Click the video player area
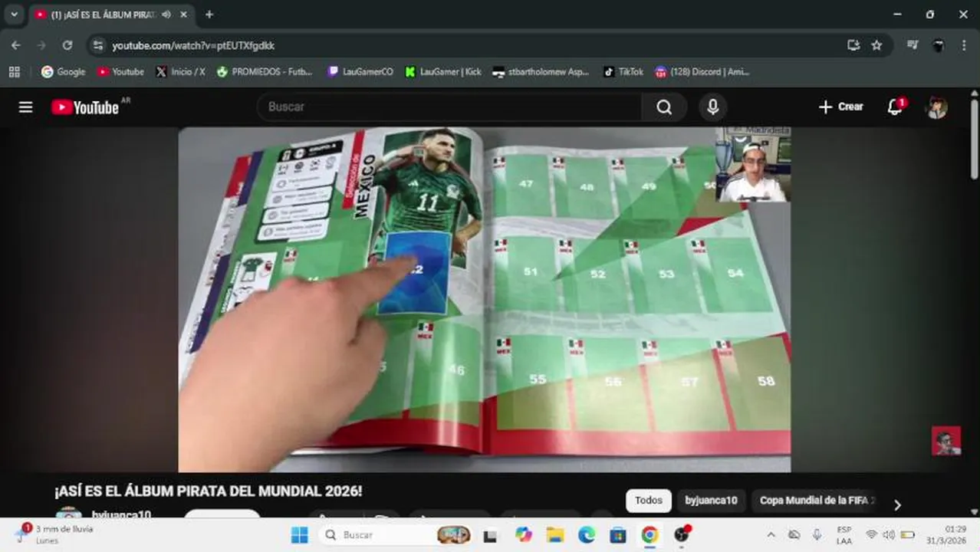The image size is (980, 552). tap(484, 299)
